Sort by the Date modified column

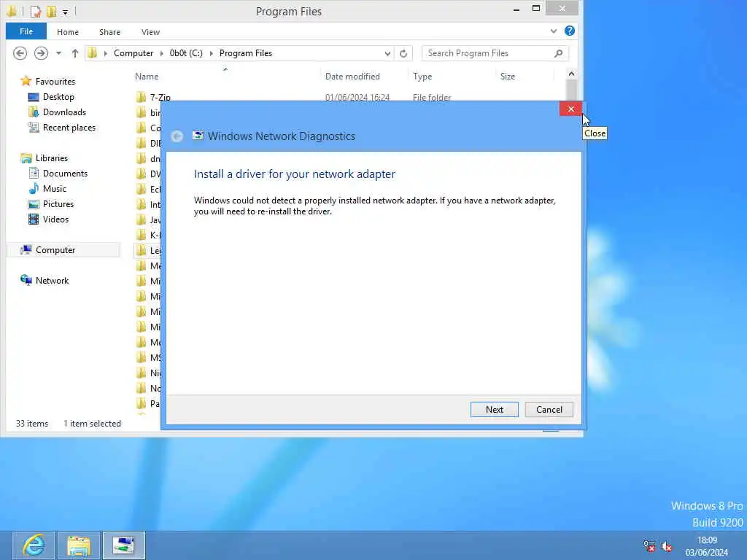tap(352, 76)
